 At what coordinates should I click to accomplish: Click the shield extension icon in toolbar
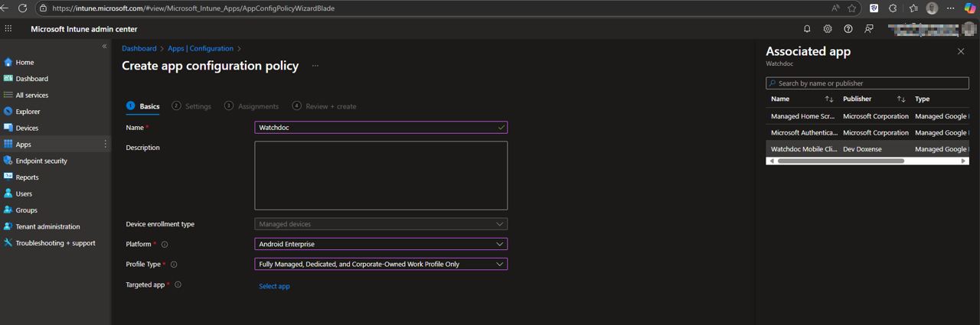pyautogui.click(x=874, y=8)
